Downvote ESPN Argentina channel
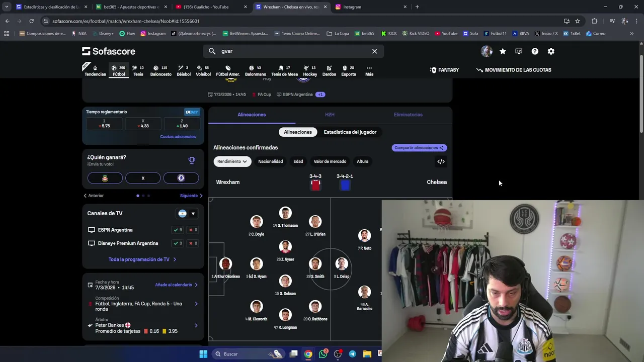Screen dimensions: 644x362 [193, 230]
